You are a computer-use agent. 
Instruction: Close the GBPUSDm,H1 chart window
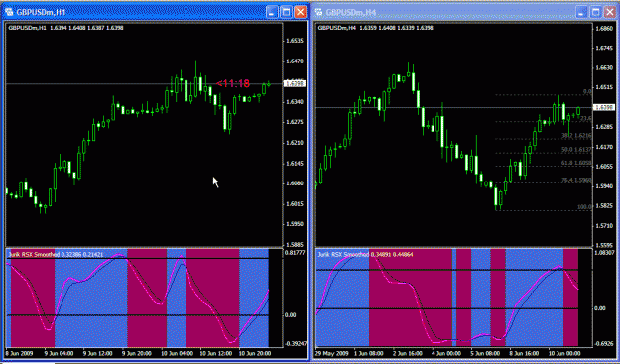click(x=301, y=12)
